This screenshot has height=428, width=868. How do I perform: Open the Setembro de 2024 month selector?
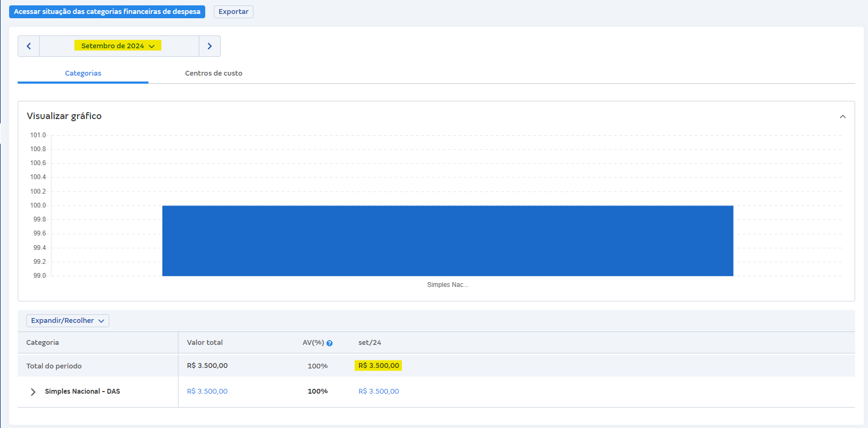point(118,46)
